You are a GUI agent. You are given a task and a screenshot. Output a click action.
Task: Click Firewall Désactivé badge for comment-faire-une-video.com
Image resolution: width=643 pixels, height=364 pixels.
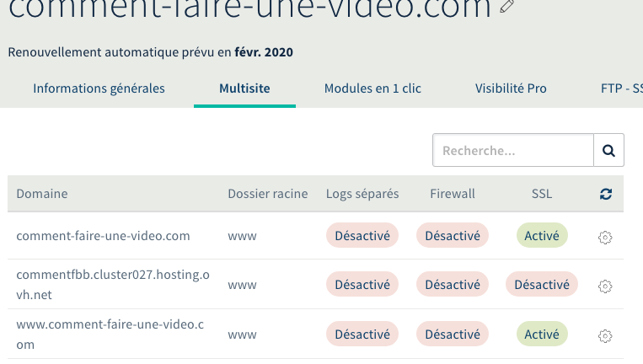(453, 236)
